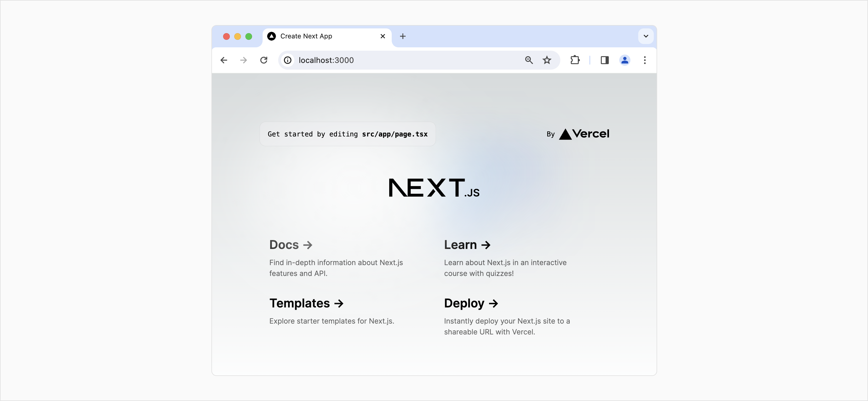Open the browser Extensions puzzle icon

[x=575, y=60]
